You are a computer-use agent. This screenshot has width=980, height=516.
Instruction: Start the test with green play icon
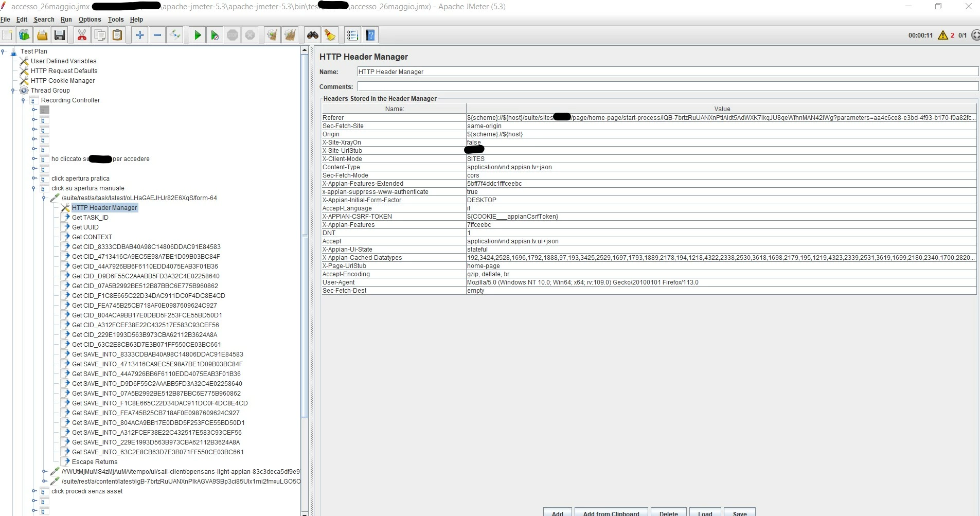click(197, 35)
